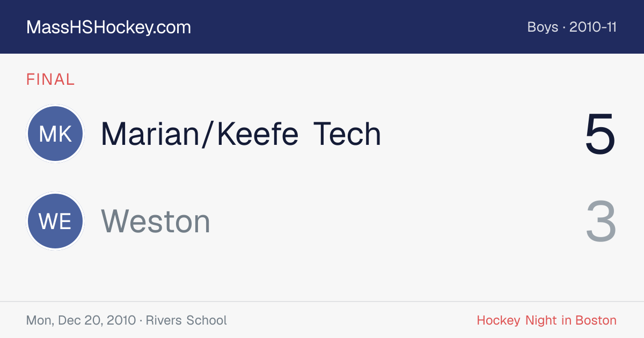Click the word Night in the footer link
The width and height of the screenshot is (644, 338).
pyautogui.click(x=541, y=320)
